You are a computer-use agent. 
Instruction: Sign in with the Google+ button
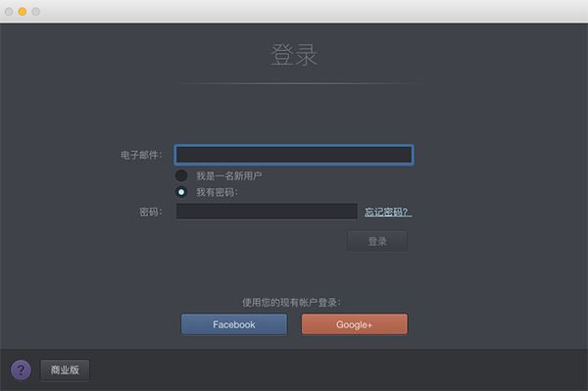click(x=355, y=324)
